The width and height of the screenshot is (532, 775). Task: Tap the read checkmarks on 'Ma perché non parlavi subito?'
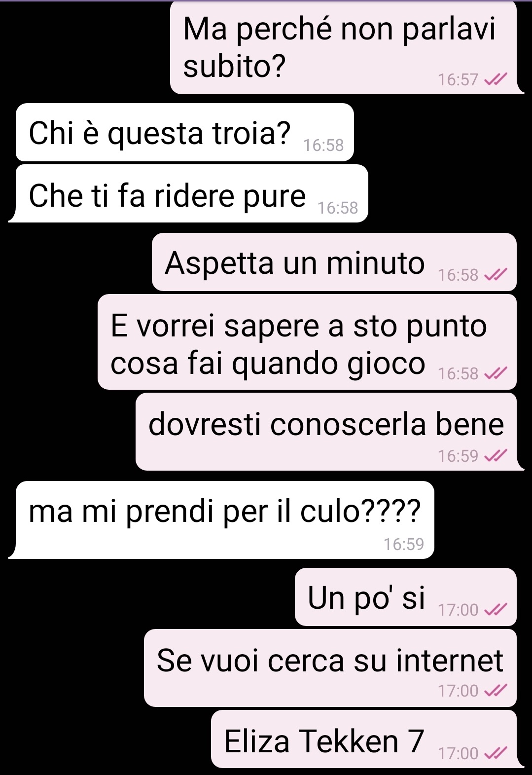pyautogui.click(x=496, y=79)
